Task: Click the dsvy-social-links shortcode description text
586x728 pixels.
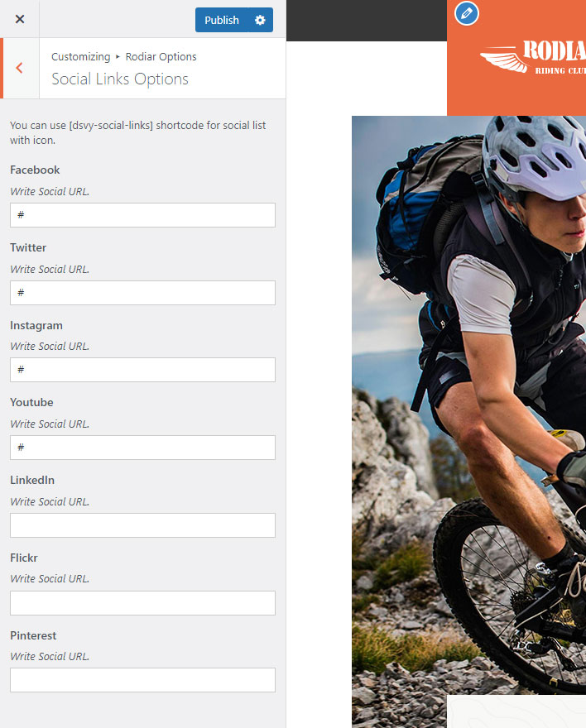Action: 138,133
